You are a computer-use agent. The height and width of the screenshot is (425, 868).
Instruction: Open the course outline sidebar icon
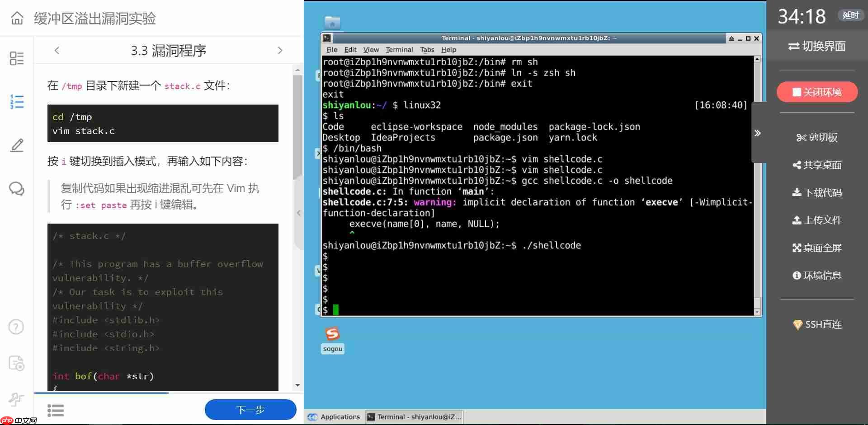(x=17, y=58)
